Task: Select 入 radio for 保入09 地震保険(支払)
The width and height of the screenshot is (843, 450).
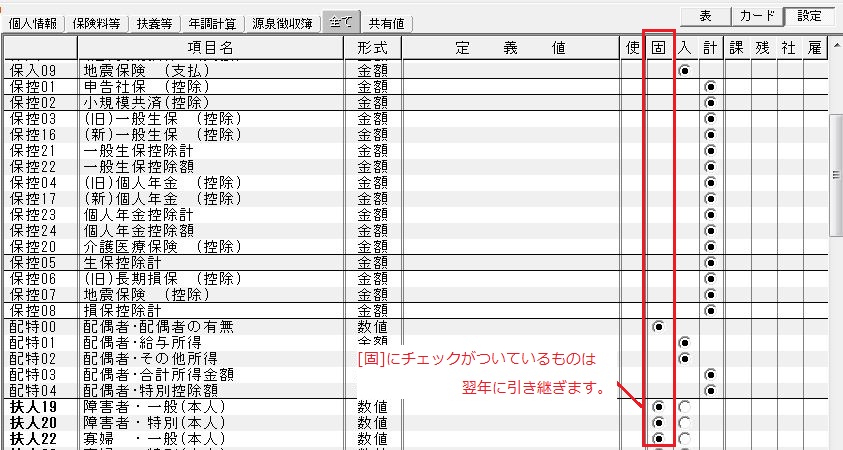Action: [685, 71]
